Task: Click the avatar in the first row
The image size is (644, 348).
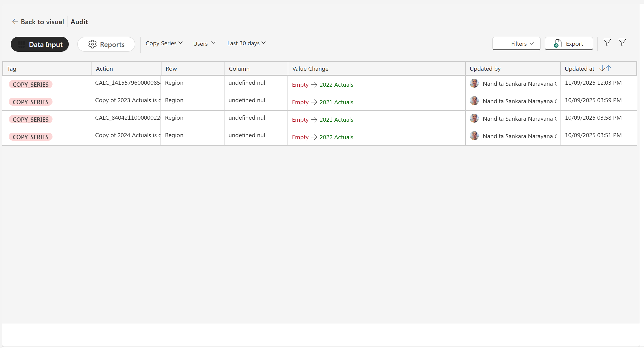Action: click(x=474, y=83)
